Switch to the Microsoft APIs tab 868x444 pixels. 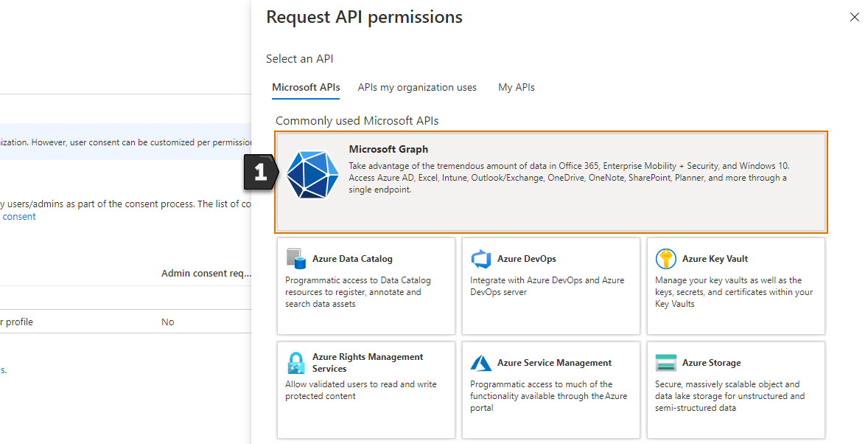305,87
